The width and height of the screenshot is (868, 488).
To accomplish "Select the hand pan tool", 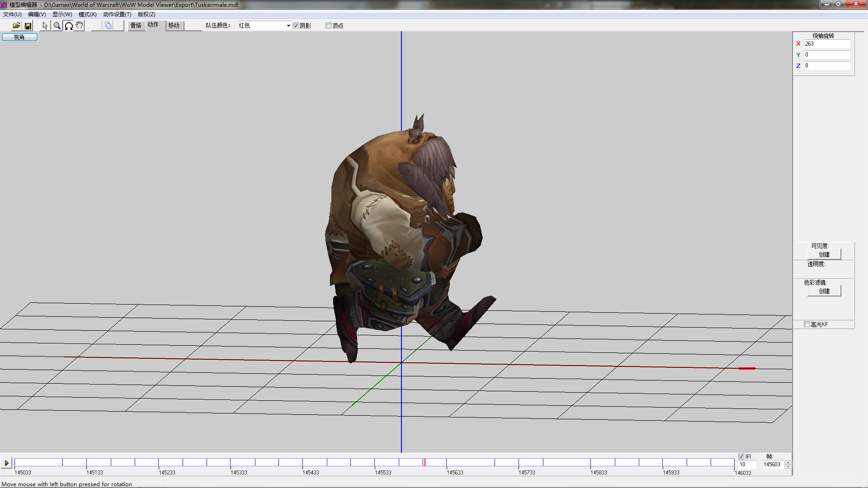I will 80,26.
